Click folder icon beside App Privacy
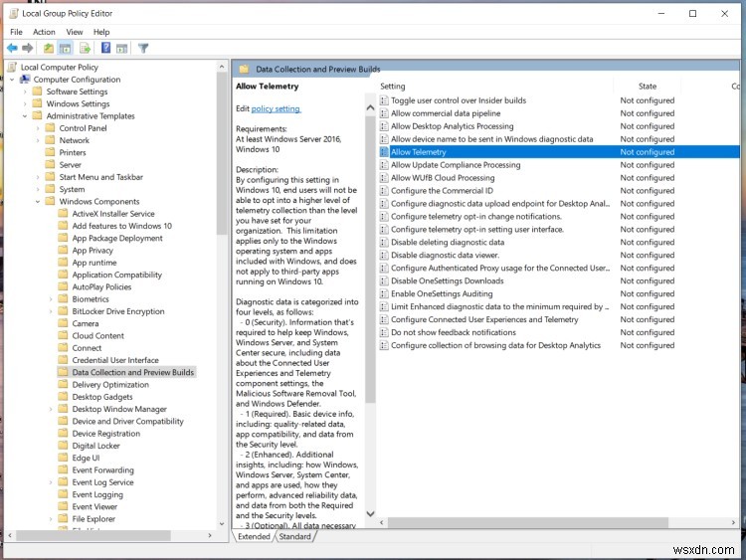Screen dimensions: 746x560 (x=63, y=251)
